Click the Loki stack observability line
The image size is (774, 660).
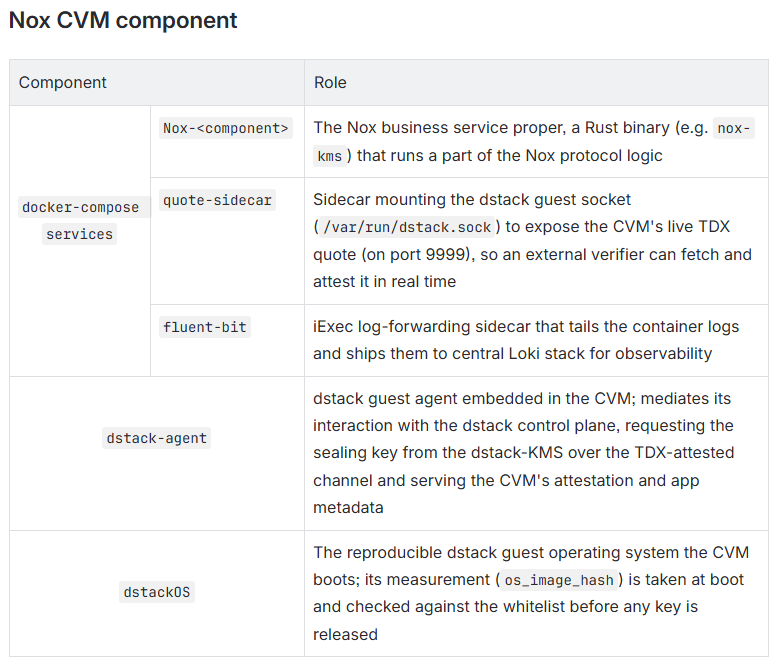(512, 353)
